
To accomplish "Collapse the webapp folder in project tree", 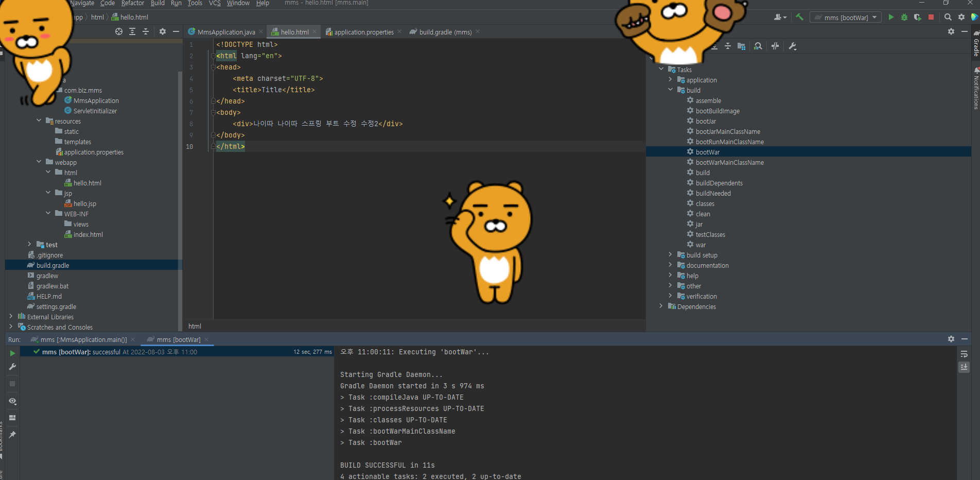I will tap(39, 162).
